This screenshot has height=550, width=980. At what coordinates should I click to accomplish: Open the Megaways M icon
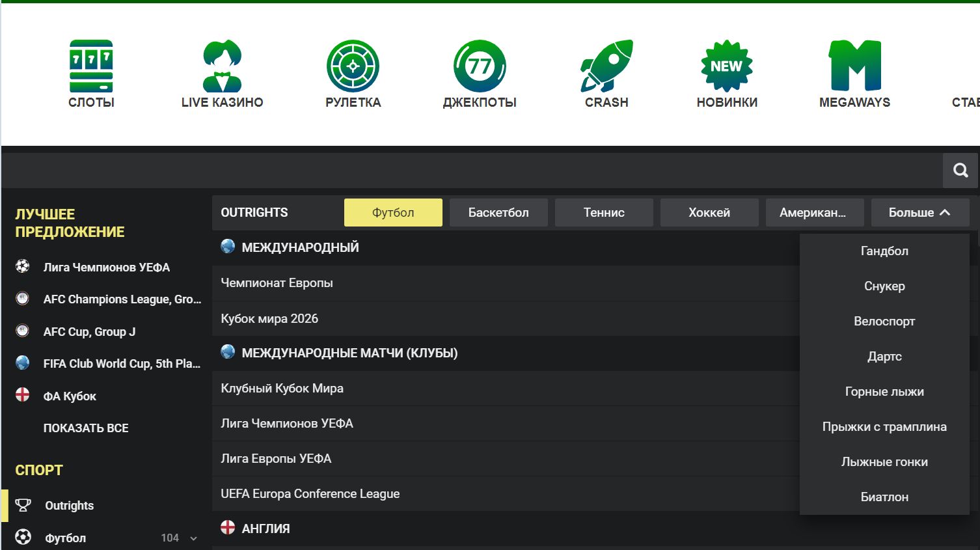(x=855, y=66)
